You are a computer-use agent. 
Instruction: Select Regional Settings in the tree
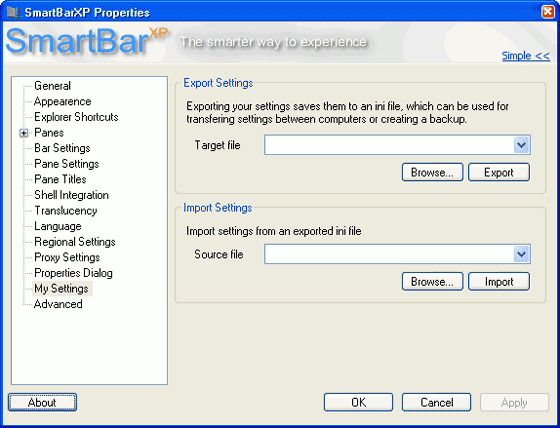[x=75, y=242]
